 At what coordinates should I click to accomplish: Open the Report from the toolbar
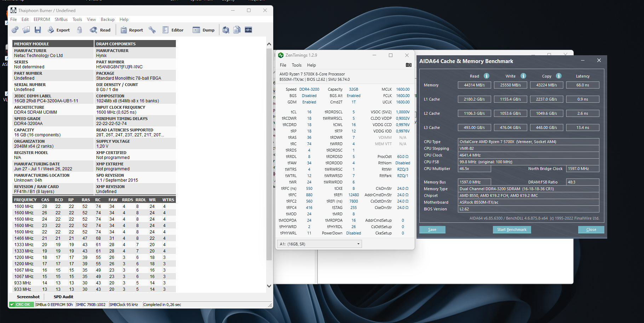click(132, 30)
